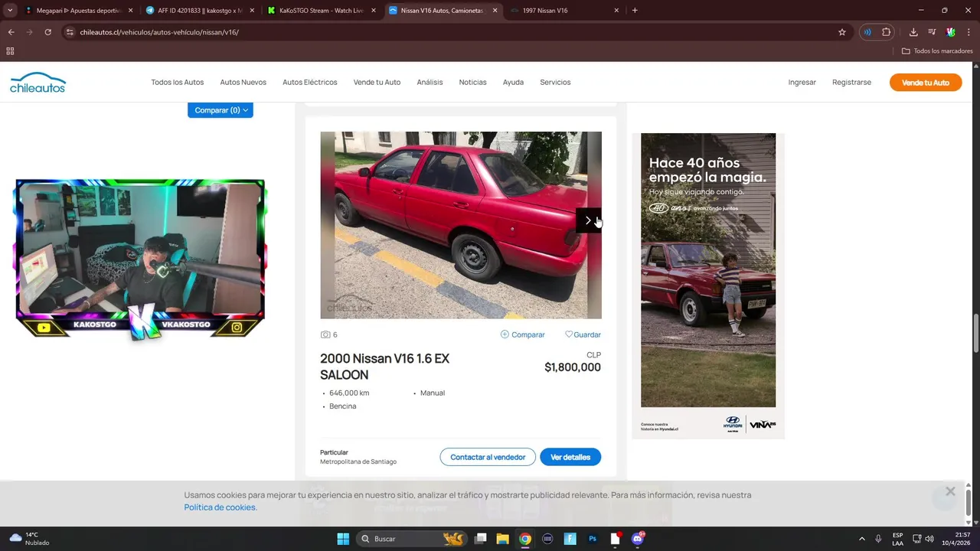
Task: Click the microphone tray icon
Action: coord(878,539)
